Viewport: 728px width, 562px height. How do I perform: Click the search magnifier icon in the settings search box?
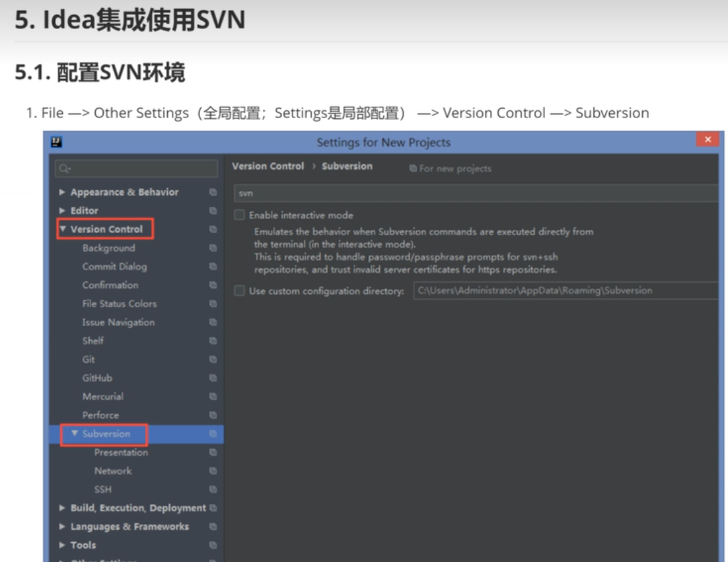click(65, 168)
